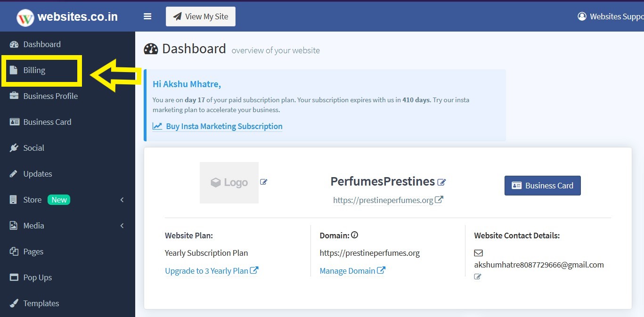Edit contact email via pencil icon
The height and width of the screenshot is (317, 644).
(478, 276)
